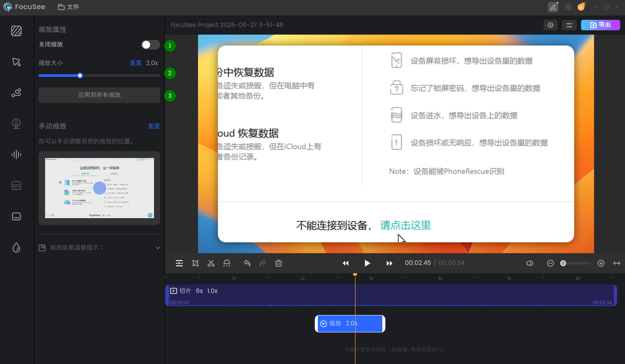
Task: Click the 3s mark on timeline ruler
Action: click(x=371, y=278)
